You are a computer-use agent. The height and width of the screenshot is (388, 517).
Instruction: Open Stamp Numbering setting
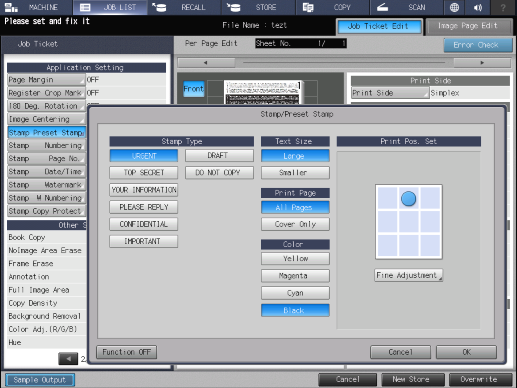(x=46, y=146)
